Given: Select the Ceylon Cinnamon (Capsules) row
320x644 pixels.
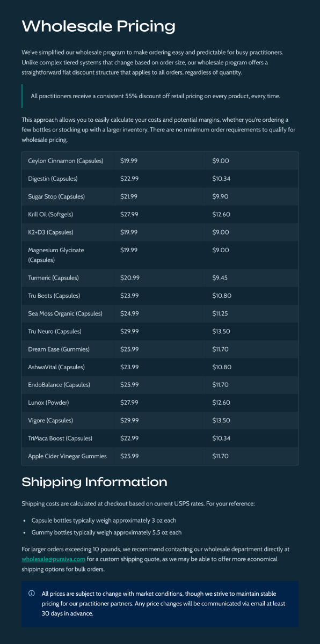Looking at the screenshot, I should [160, 161].
